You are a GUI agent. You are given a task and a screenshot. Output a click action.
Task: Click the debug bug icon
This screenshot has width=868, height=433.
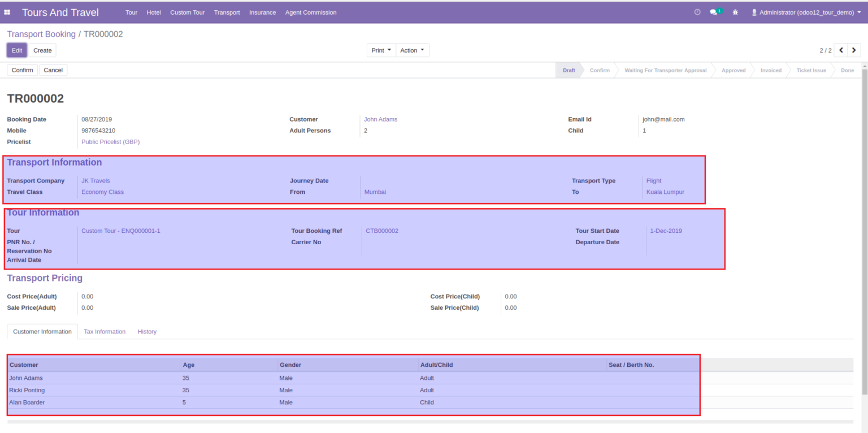coord(735,12)
